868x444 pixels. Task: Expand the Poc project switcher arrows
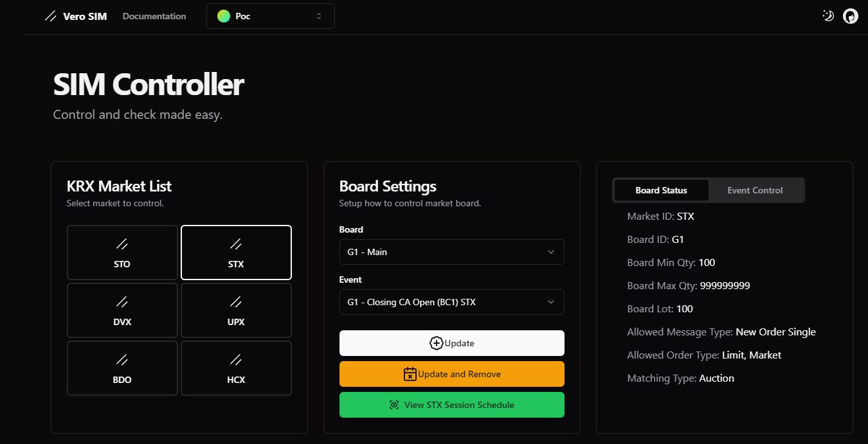319,16
